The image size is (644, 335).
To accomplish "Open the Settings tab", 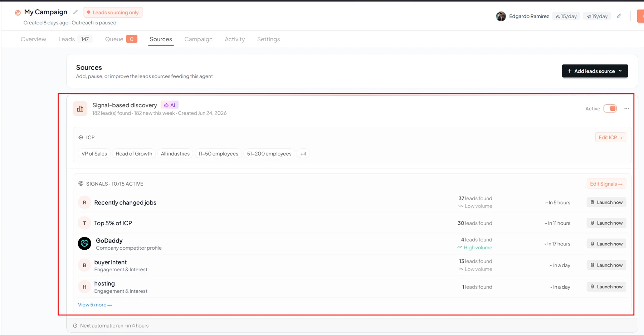I will click(268, 39).
